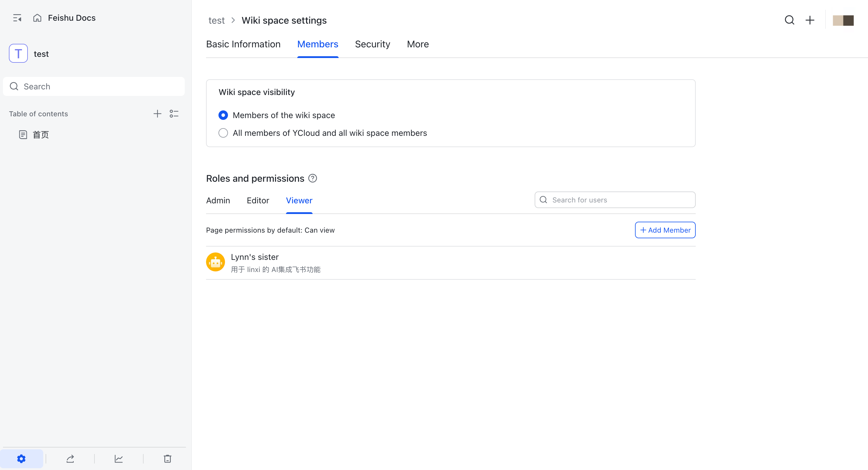Focus the Search for users field
Screen dimensions: 868x470
[x=615, y=200]
